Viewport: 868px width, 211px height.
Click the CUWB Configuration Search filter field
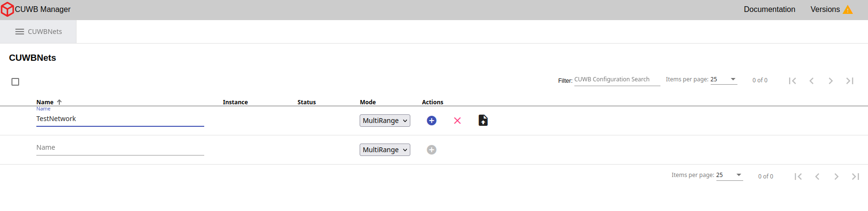click(x=617, y=80)
